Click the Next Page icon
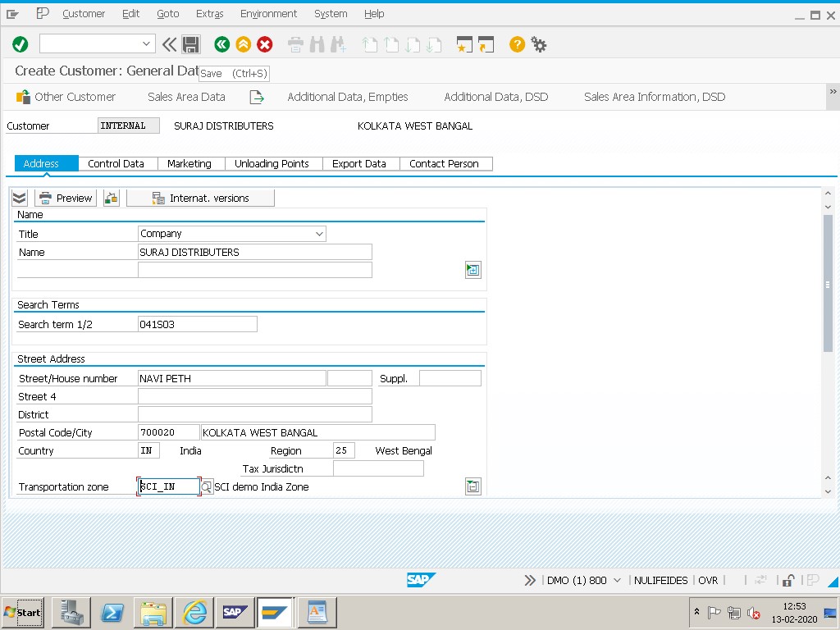This screenshot has width=840, height=630. [x=413, y=44]
